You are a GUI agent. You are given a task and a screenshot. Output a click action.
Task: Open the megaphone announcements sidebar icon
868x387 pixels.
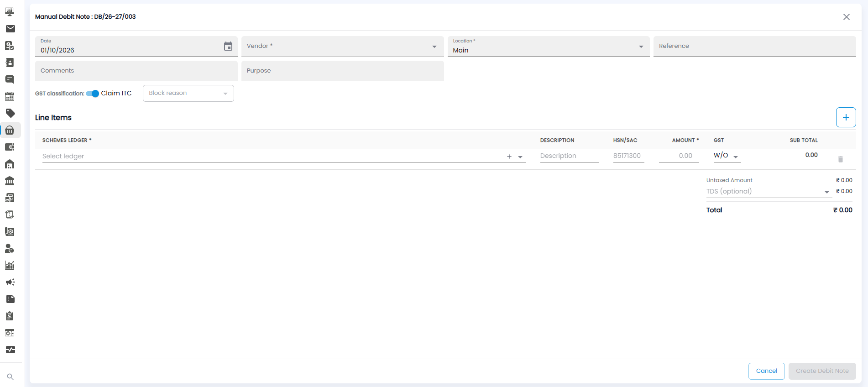(x=10, y=282)
